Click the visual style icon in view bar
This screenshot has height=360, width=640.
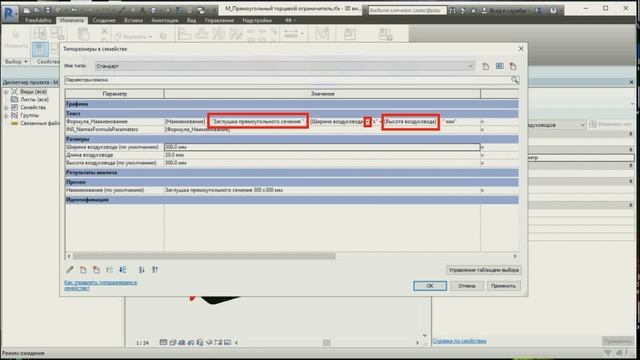(172, 342)
